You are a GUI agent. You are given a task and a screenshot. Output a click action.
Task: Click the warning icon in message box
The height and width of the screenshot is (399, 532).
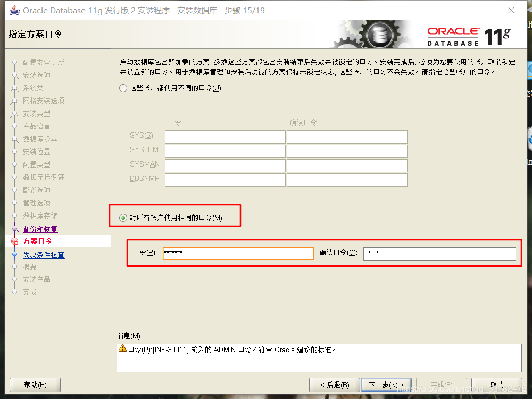pos(122,348)
